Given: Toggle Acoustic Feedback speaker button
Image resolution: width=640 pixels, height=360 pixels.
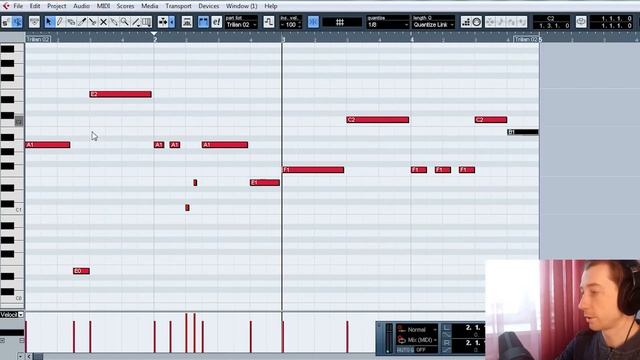Looking at the screenshot, I should coord(17,22).
